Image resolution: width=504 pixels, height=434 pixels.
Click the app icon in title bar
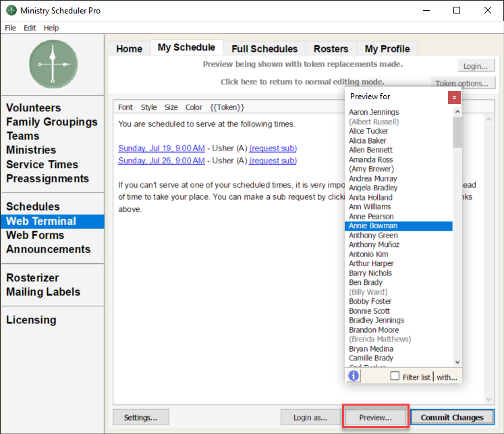(11, 10)
